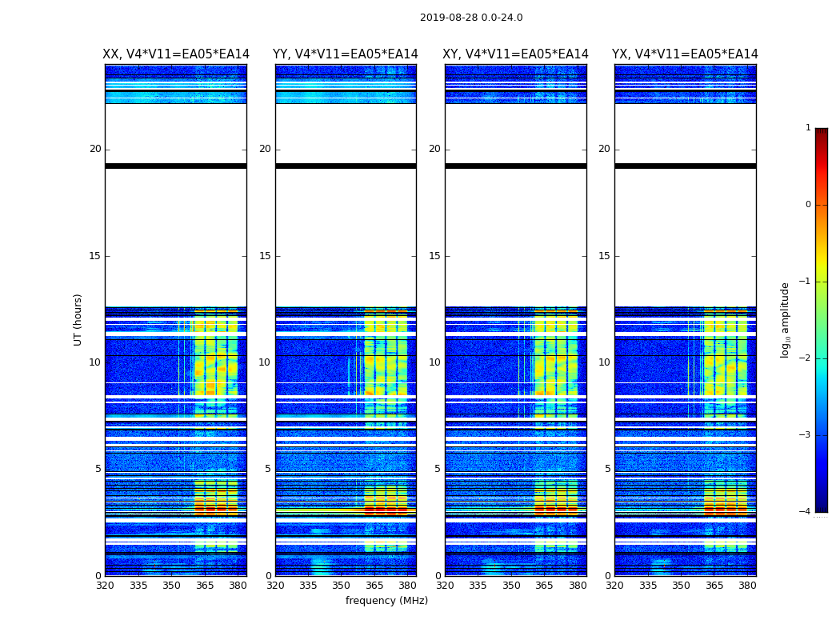Click the 365 tick label under XX panel

pos(205,586)
